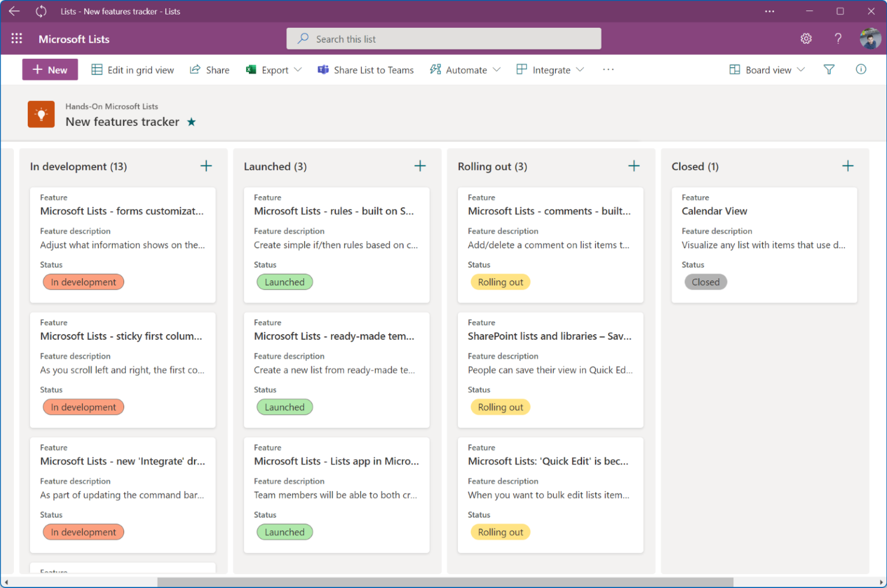This screenshot has height=588, width=887.
Task: Click Launched pill on ready-made templates card
Action: tap(285, 407)
